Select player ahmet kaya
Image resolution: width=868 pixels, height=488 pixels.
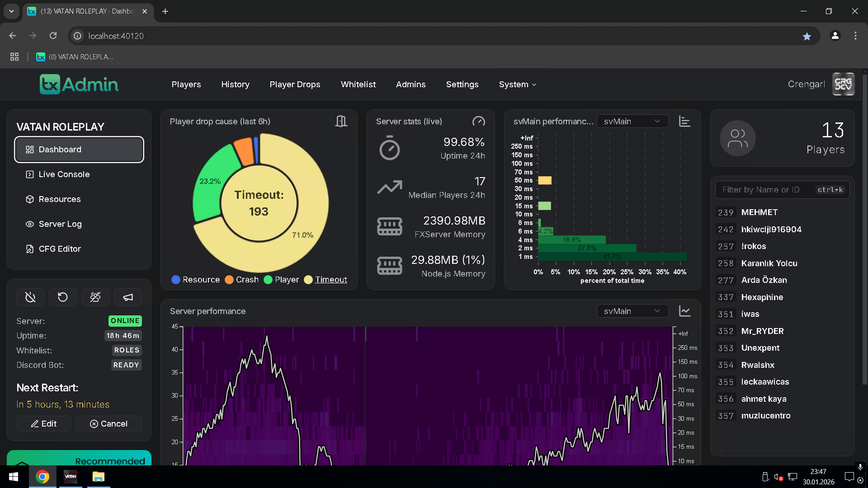point(782,399)
